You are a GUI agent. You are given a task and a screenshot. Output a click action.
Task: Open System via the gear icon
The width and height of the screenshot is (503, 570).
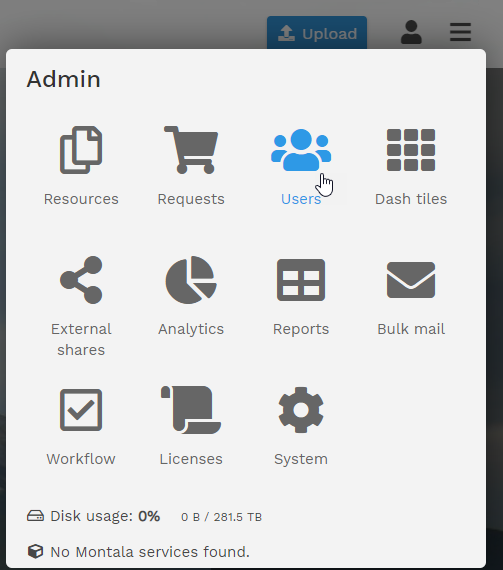301,410
